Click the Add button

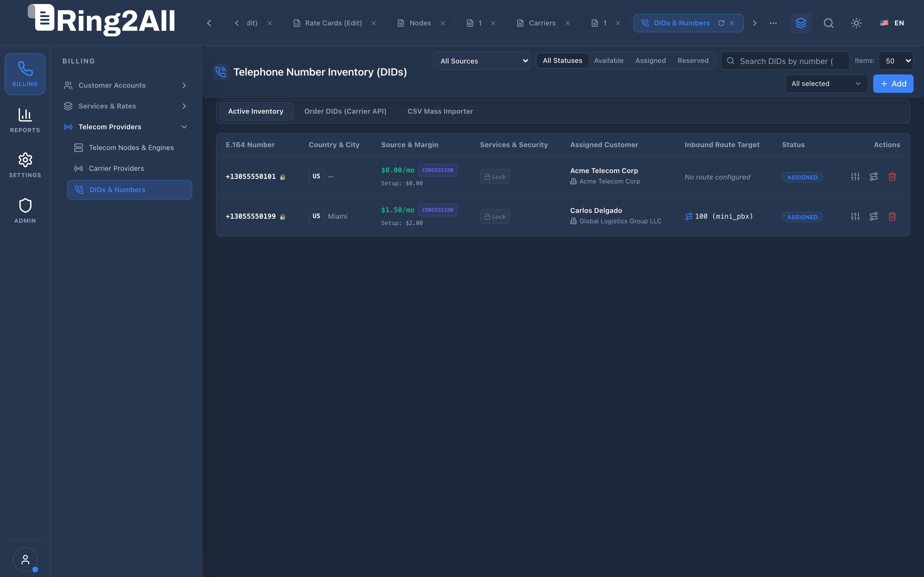tap(893, 84)
